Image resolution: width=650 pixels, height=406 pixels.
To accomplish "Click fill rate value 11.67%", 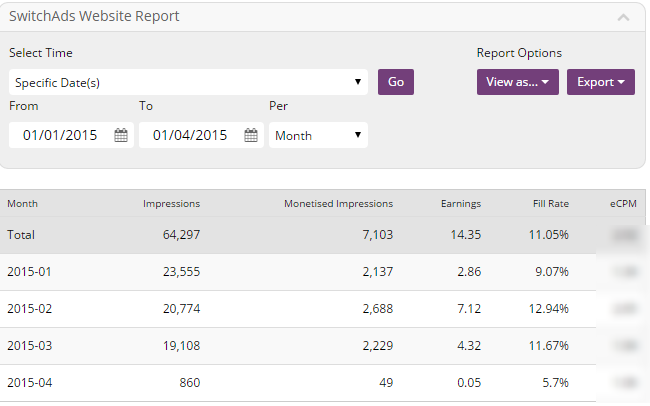I will [x=548, y=345].
